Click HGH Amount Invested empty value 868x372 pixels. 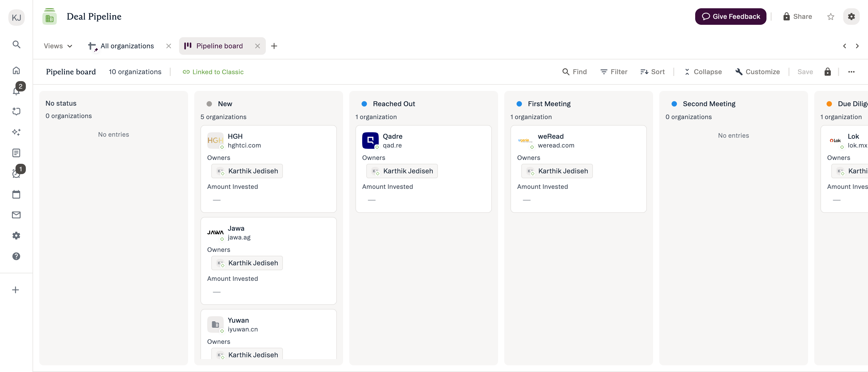[217, 200]
